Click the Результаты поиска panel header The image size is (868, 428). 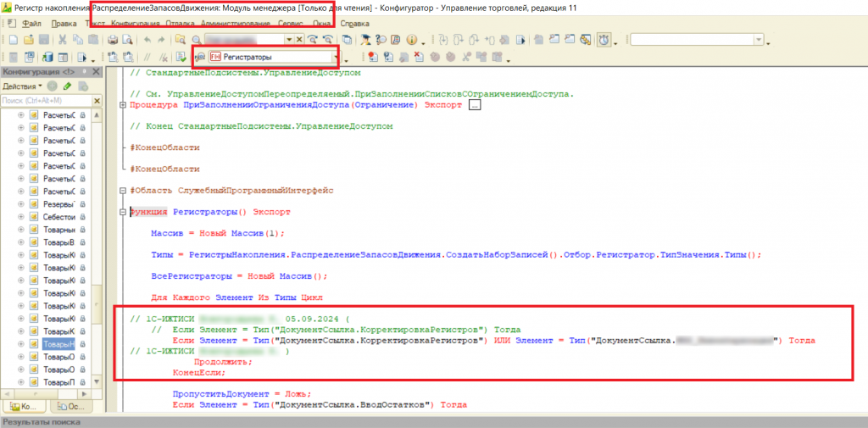(434, 422)
